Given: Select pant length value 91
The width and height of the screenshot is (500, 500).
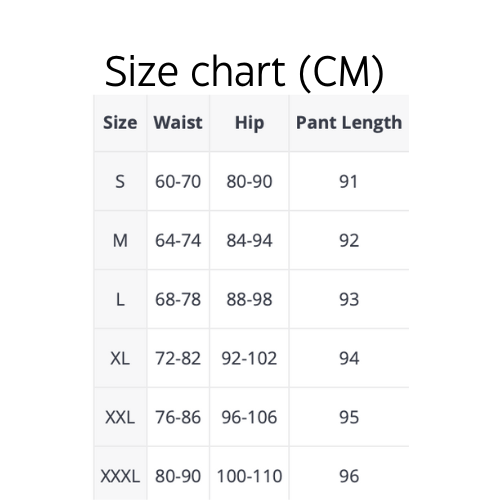Looking at the screenshot, I should [348, 182].
